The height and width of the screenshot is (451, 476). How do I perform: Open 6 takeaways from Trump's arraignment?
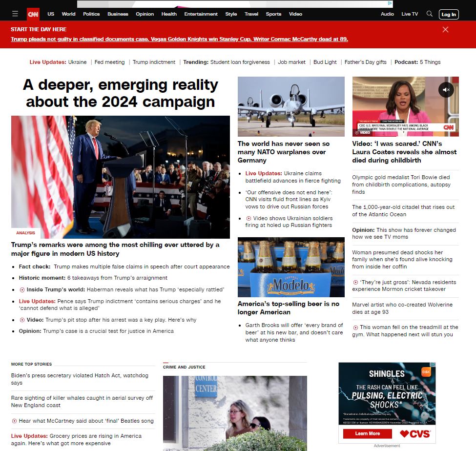click(x=93, y=278)
